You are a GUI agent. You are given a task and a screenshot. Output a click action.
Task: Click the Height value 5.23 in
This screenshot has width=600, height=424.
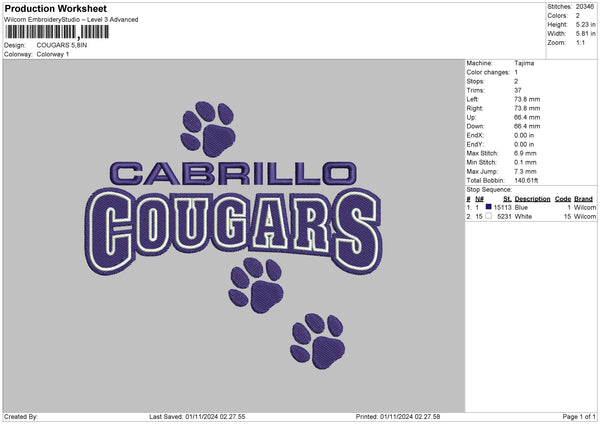585,24
